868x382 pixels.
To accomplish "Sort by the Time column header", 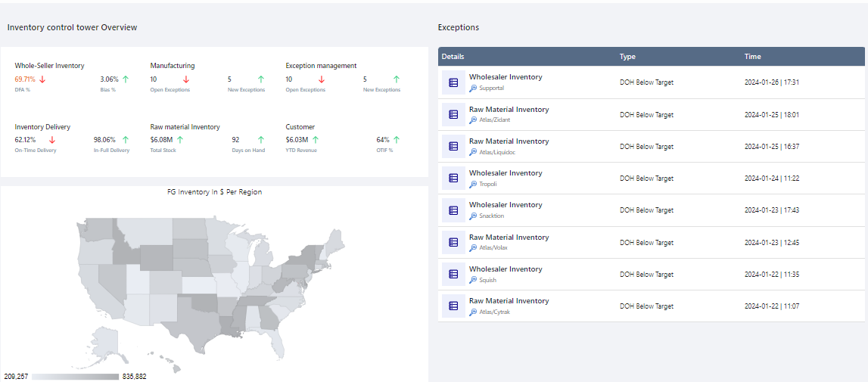I will pos(752,57).
